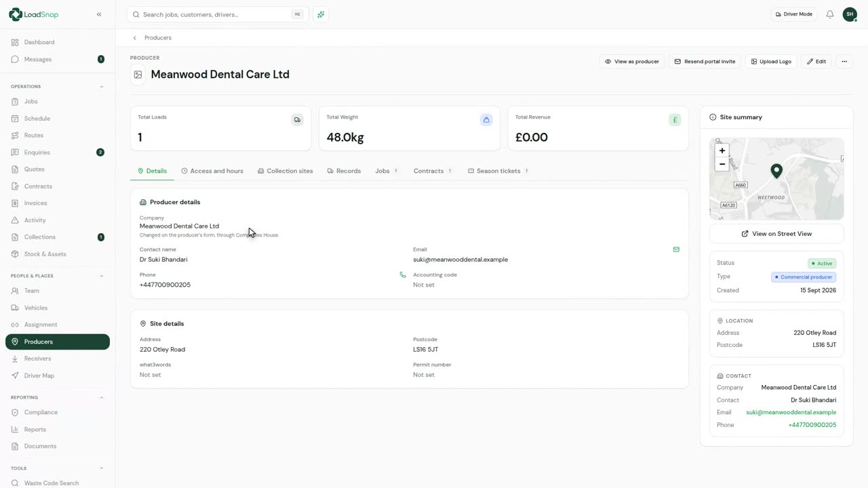Click the AI sparkle icon beside search
868x488 pixels.
321,14
